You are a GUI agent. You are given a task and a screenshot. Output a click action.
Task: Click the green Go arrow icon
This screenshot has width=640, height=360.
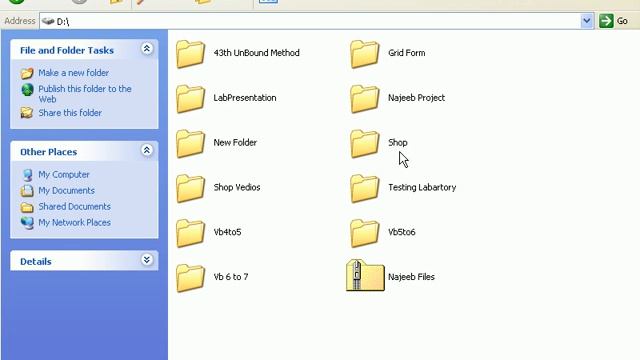(x=606, y=21)
